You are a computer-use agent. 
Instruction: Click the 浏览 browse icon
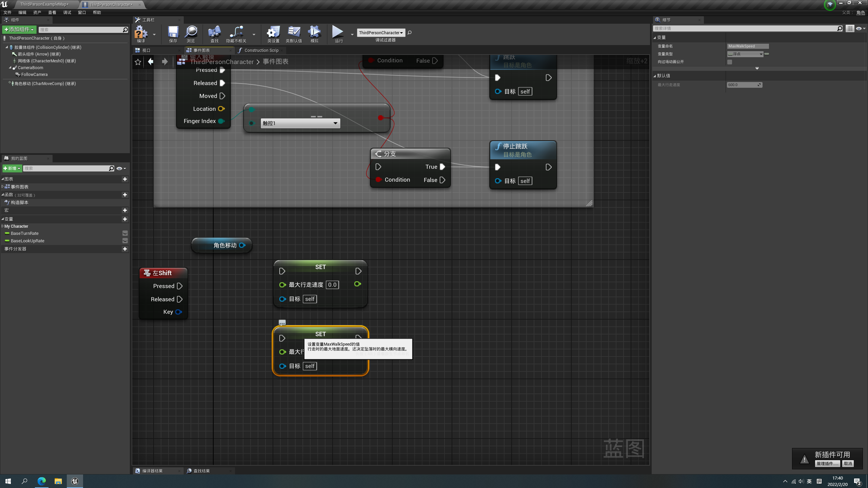click(191, 34)
